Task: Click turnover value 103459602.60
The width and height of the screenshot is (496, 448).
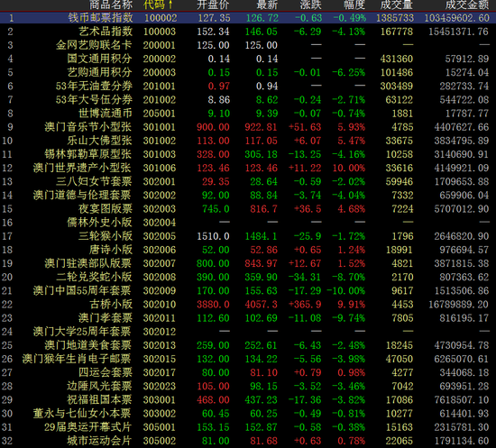Action: [x=457, y=18]
